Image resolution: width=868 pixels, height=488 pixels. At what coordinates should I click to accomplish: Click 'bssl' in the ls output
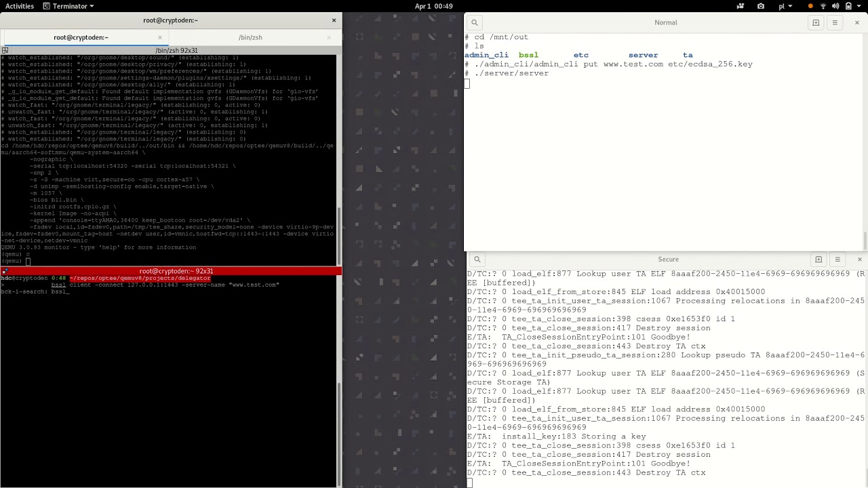tap(528, 55)
